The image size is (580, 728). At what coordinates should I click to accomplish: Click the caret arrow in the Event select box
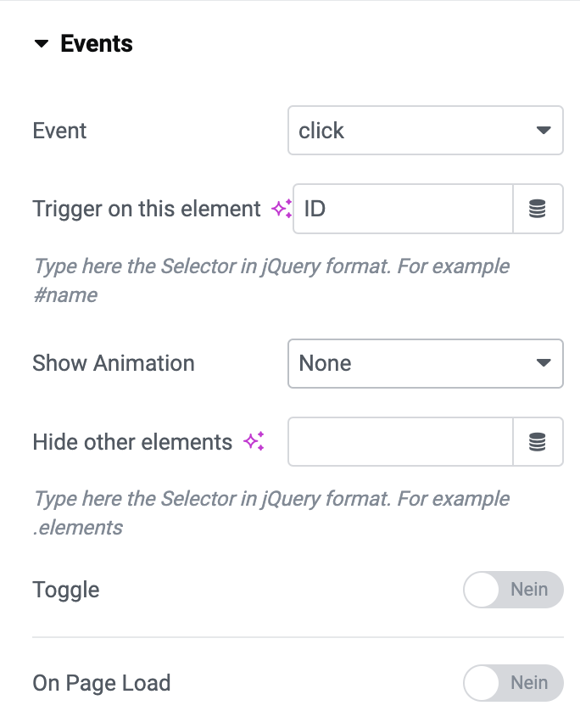coord(544,130)
